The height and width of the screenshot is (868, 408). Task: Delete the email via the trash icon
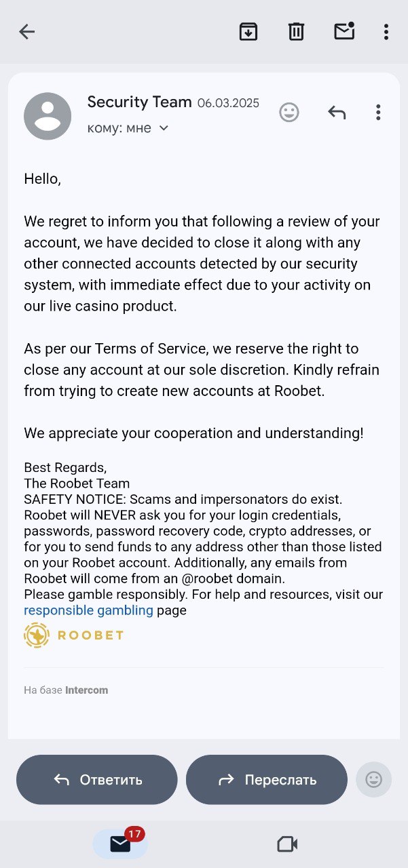coord(296,31)
